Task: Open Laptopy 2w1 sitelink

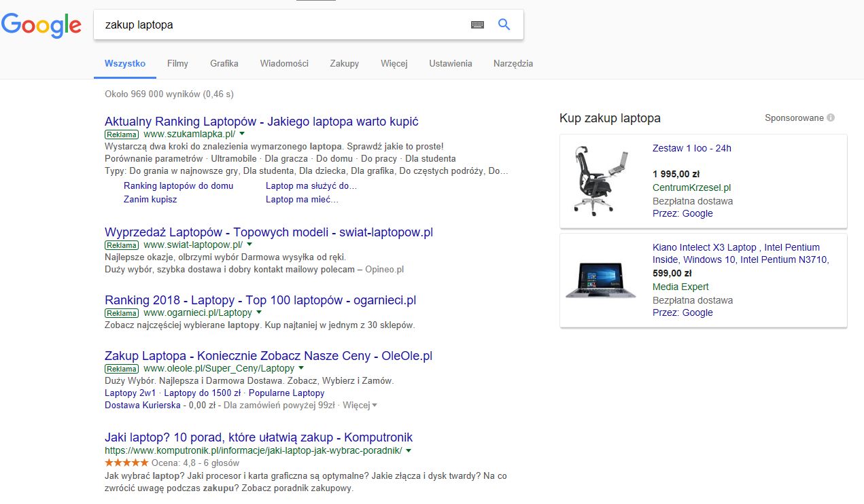Action: 130,393
